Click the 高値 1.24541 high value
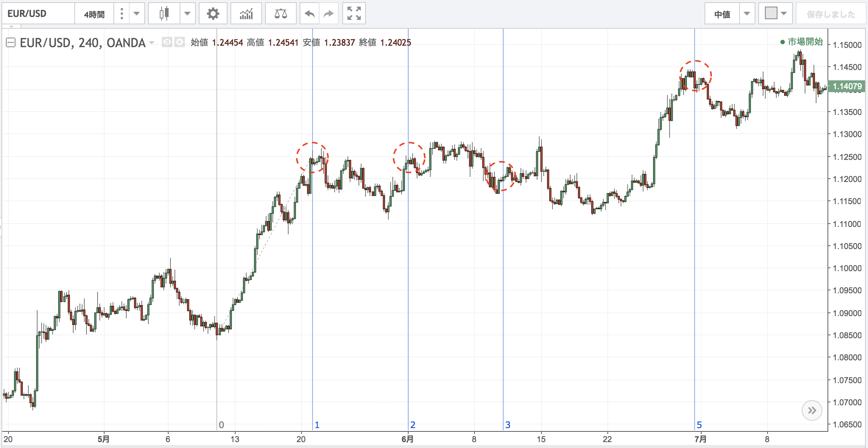 [x=272, y=43]
